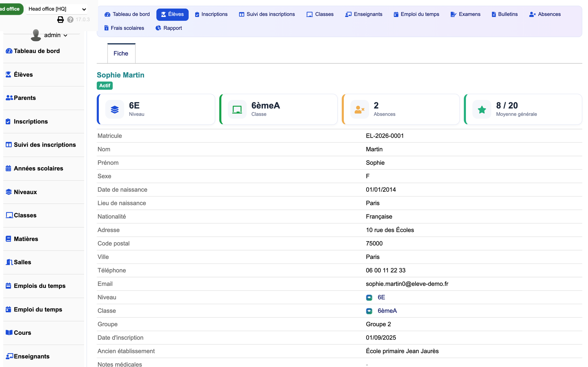Image resolution: width=588 pixels, height=367 pixels.
Task: Click the star icon in Moyenne générale card
Action: (482, 110)
